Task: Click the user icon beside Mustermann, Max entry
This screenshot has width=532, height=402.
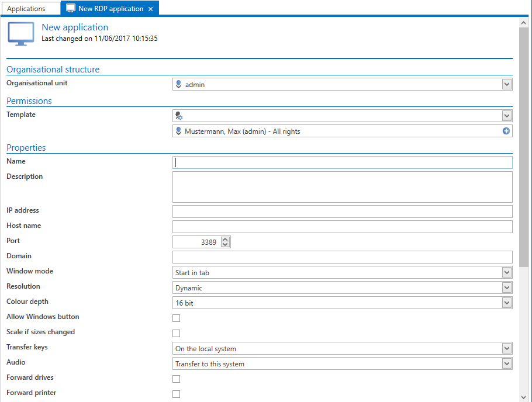Action: 178,131
